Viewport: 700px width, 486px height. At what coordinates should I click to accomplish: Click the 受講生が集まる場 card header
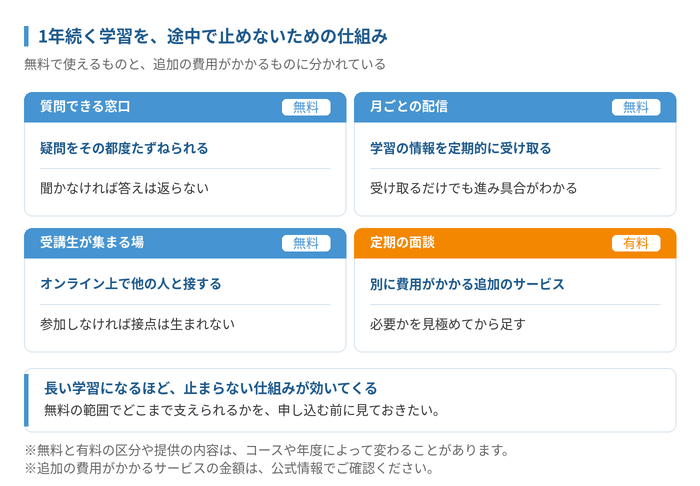click(x=185, y=243)
